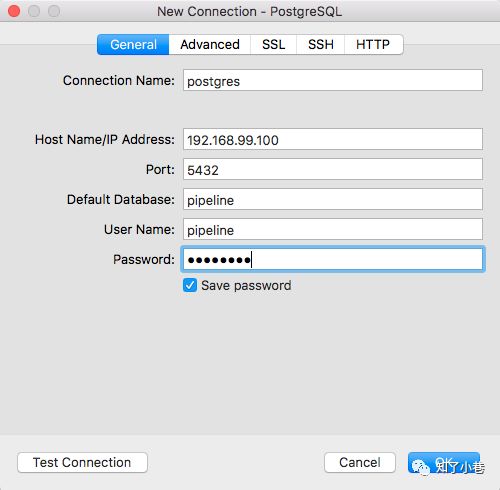Select the SSL tab
Image resolution: width=500 pixels, height=490 pixels.
pyautogui.click(x=273, y=44)
